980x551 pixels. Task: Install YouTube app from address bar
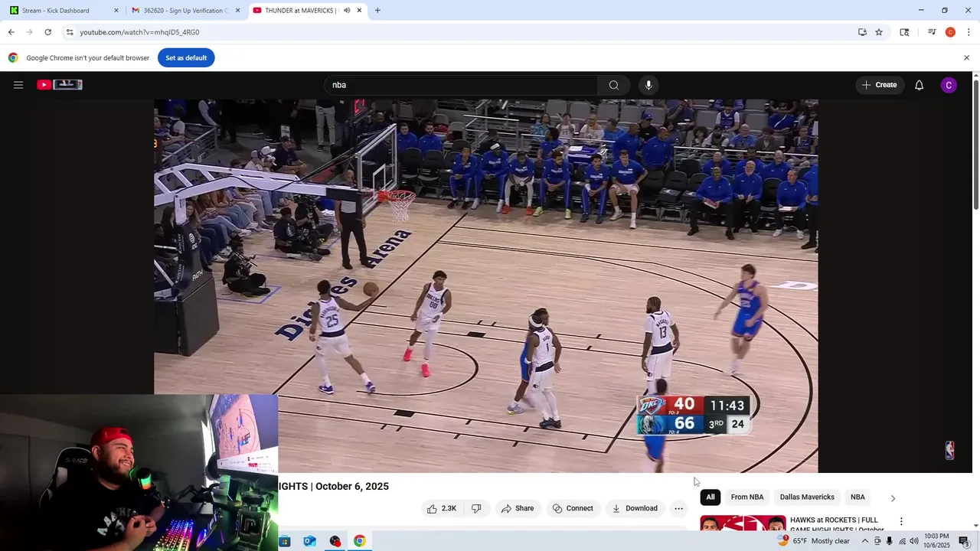tap(862, 32)
